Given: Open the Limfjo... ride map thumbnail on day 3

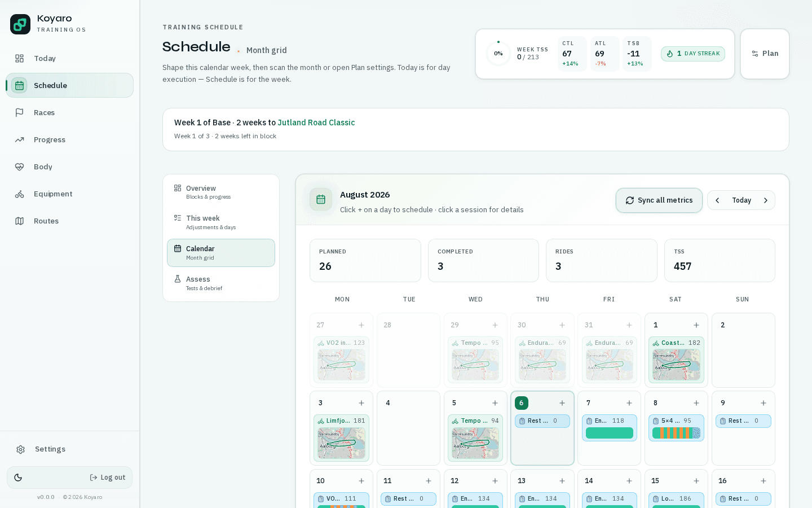Looking at the screenshot, I should point(342,443).
